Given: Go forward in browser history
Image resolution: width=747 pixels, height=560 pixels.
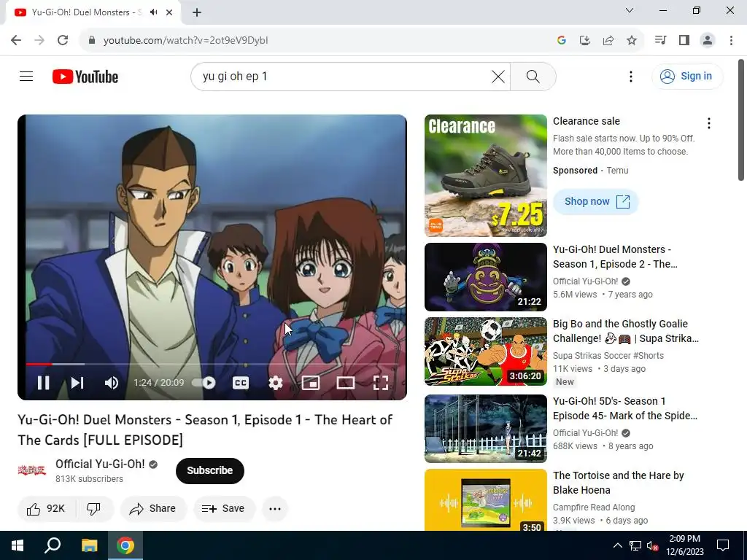Looking at the screenshot, I should (x=39, y=40).
